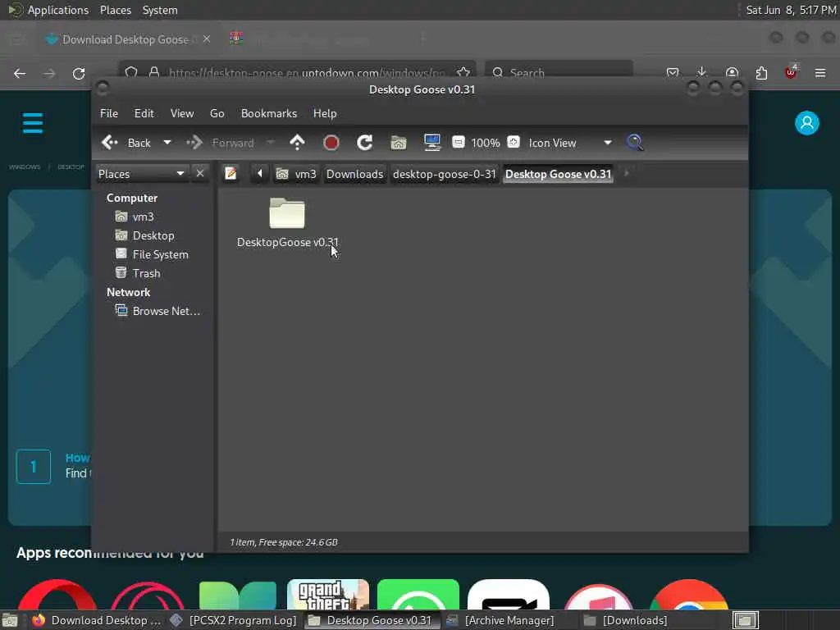Select Desktop Goose v0.31 path segment
This screenshot has height=630, width=840.
pos(558,174)
